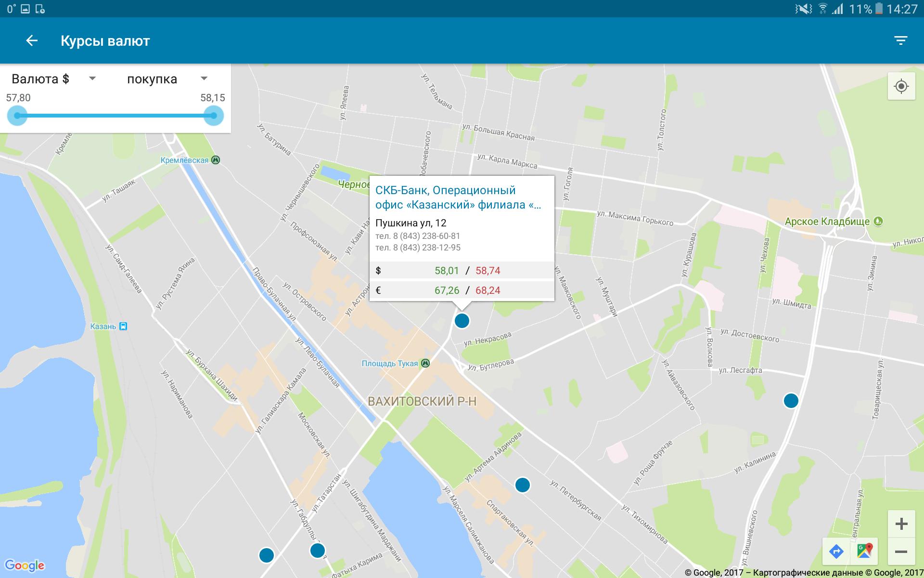
Task: Tap the Курсы валют header title
Action: [105, 41]
